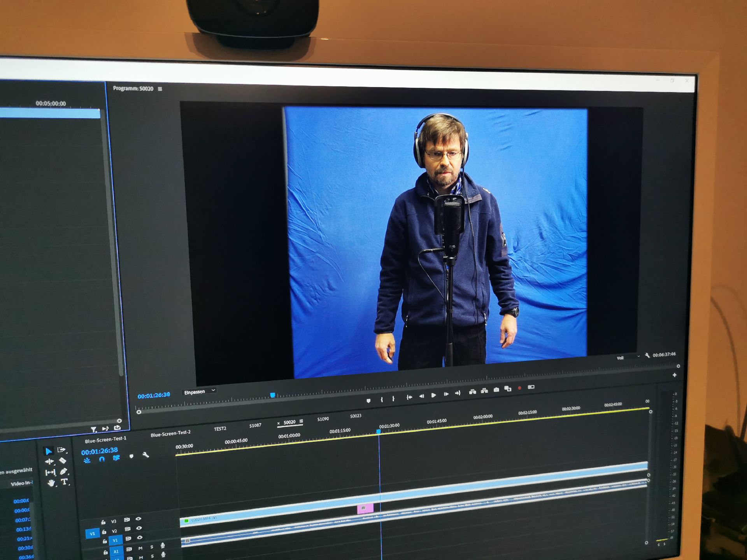The width and height of the screenshot is (747, 560).
Task: Select the Selection arrow tool
Action: [49, 451]
